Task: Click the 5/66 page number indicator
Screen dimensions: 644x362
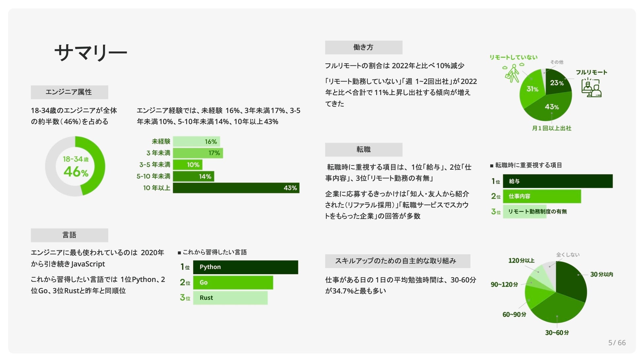Action: click(x=617, y=343)
